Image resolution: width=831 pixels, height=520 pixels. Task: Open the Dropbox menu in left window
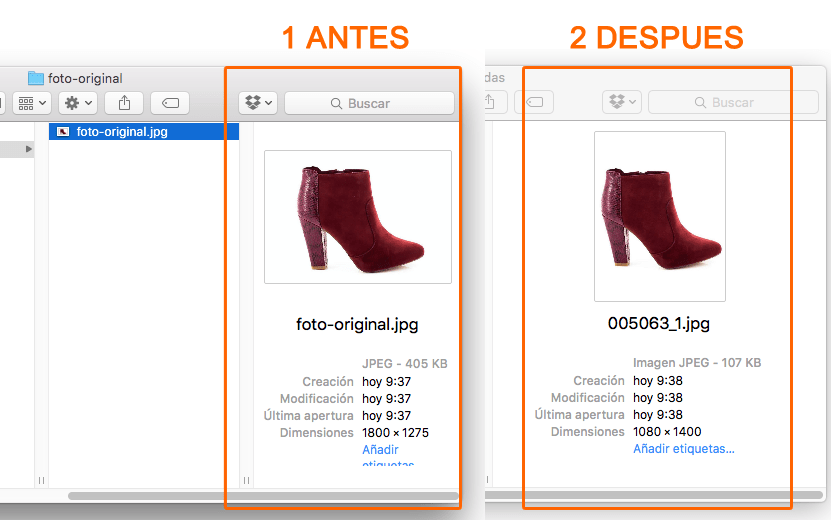pyautogui.click(x=258, y=103)
